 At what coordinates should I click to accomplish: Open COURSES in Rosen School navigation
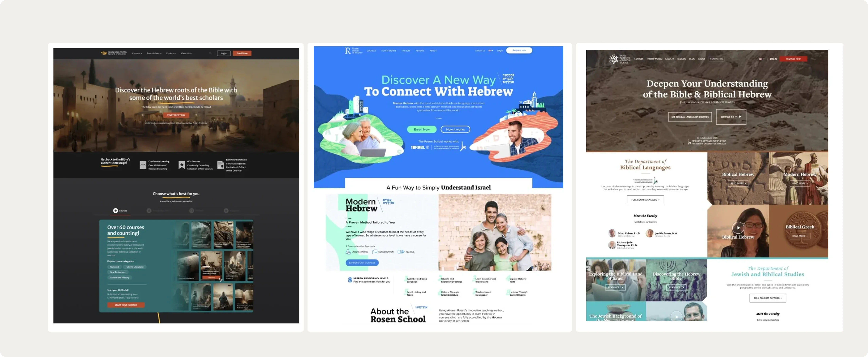tap(371, 51)
